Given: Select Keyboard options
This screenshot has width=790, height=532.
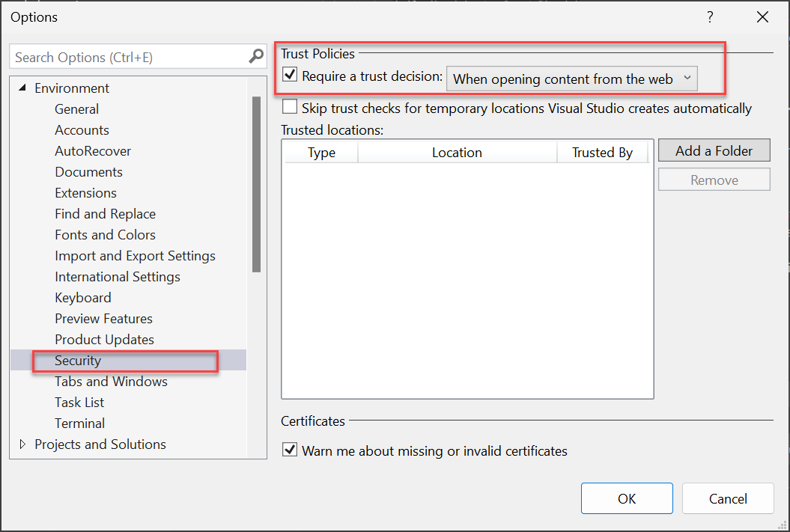Looking at the screenshot, I should (x=82, y=298).
